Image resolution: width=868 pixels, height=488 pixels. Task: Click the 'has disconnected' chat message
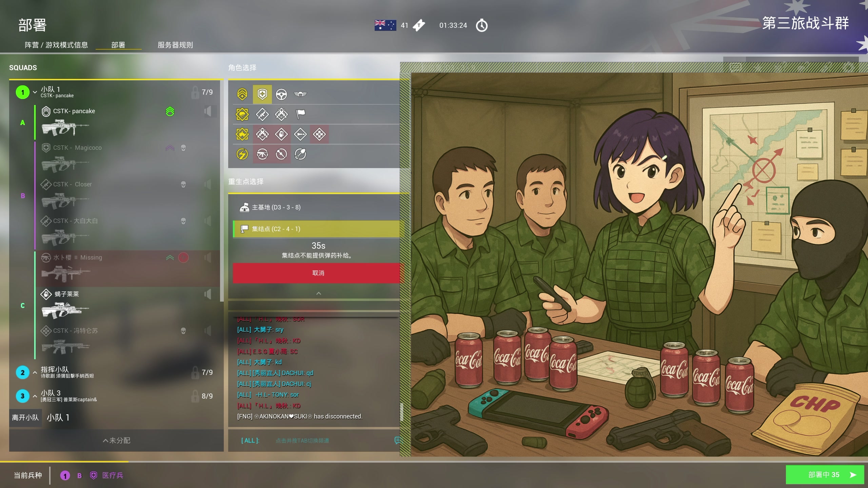click(x=300, y=416)
